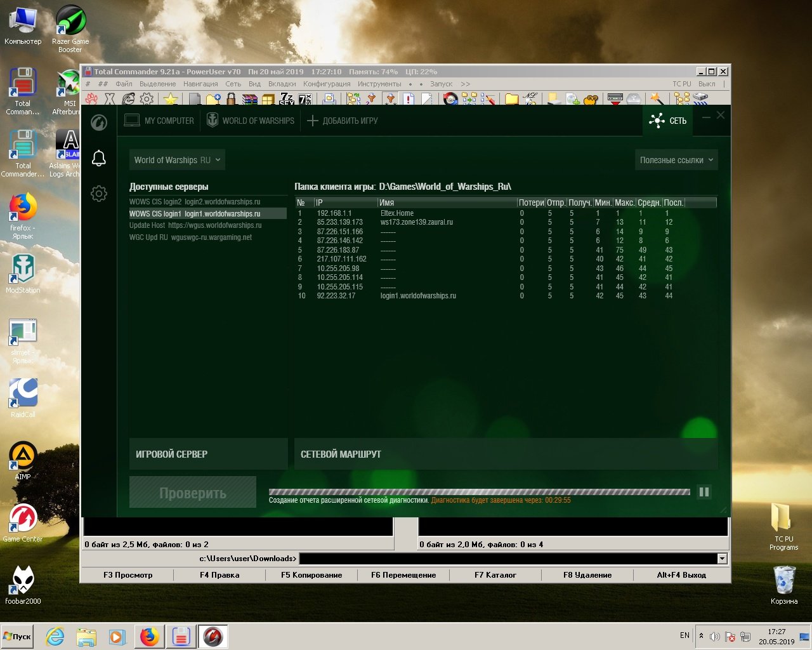Screen dimensions: 812x650
Task: Click the Макс. column header
Action: 625,202
